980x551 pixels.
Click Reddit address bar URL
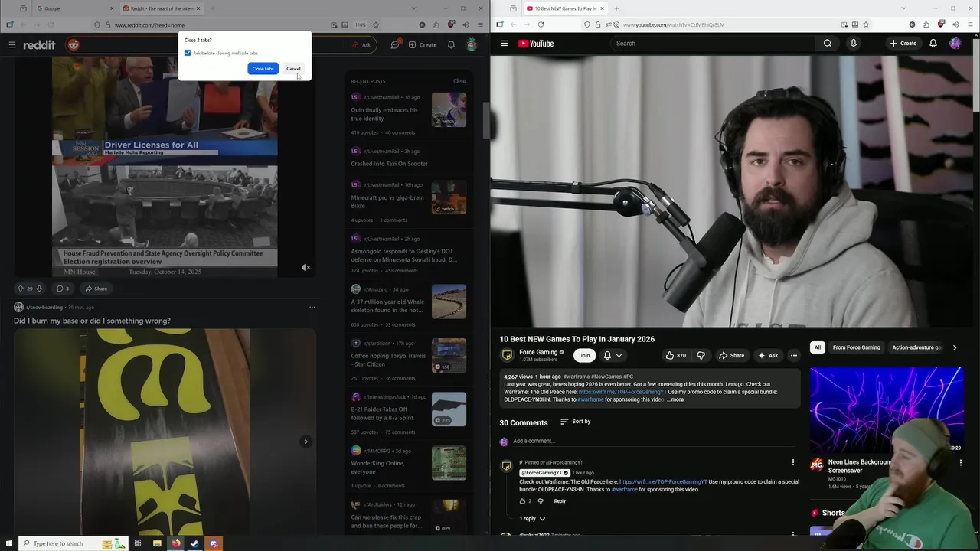[x=149, y=24]
